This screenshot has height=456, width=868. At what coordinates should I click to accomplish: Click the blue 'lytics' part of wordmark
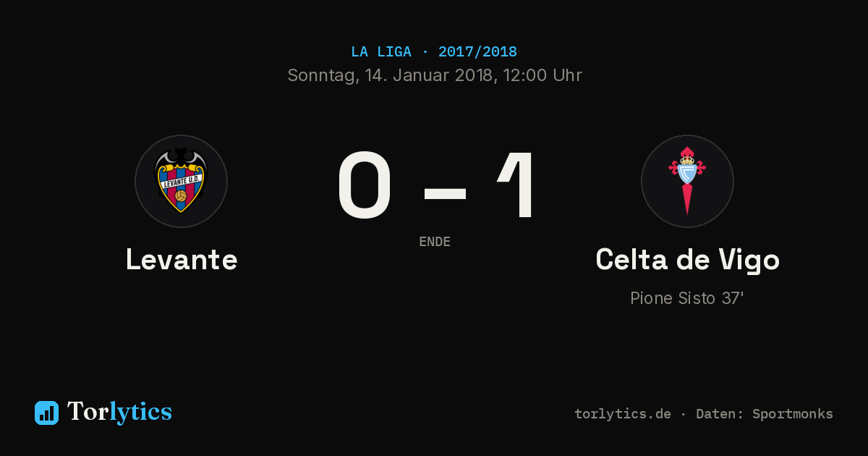point(140,412)
